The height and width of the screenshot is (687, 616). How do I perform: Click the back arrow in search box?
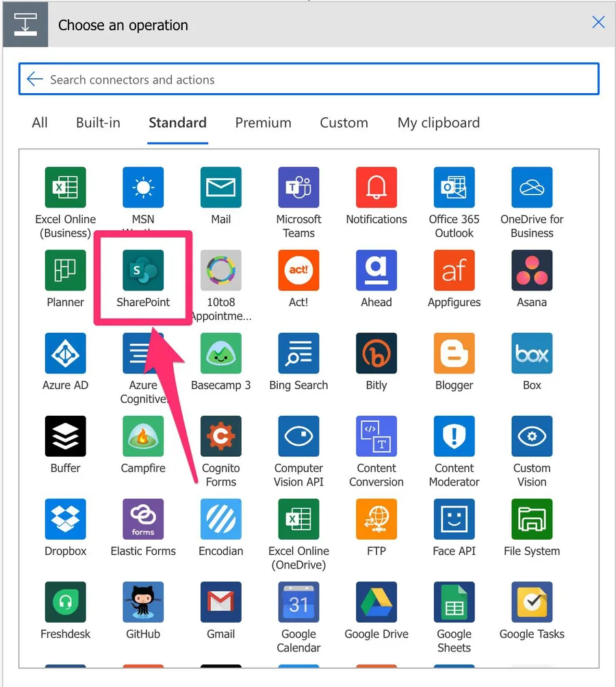point(35,79)
